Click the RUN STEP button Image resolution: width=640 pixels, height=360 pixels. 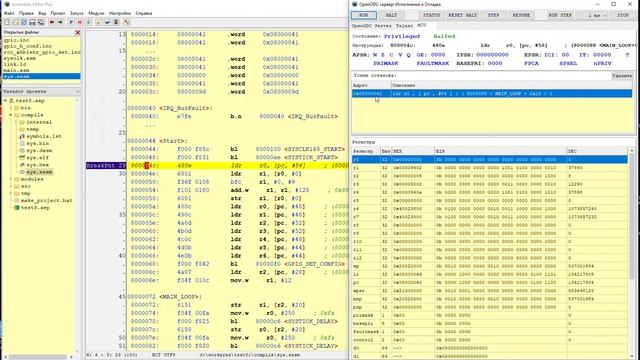point(560,15)
